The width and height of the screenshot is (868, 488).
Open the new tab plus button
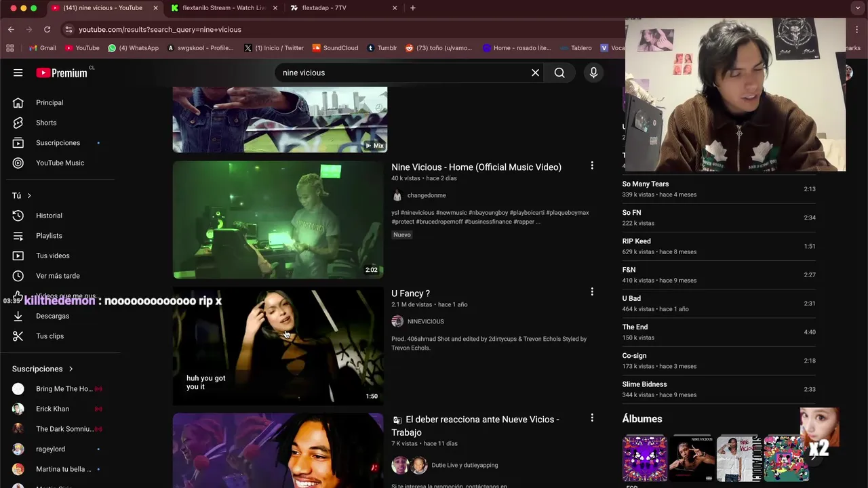click(413, 8)
